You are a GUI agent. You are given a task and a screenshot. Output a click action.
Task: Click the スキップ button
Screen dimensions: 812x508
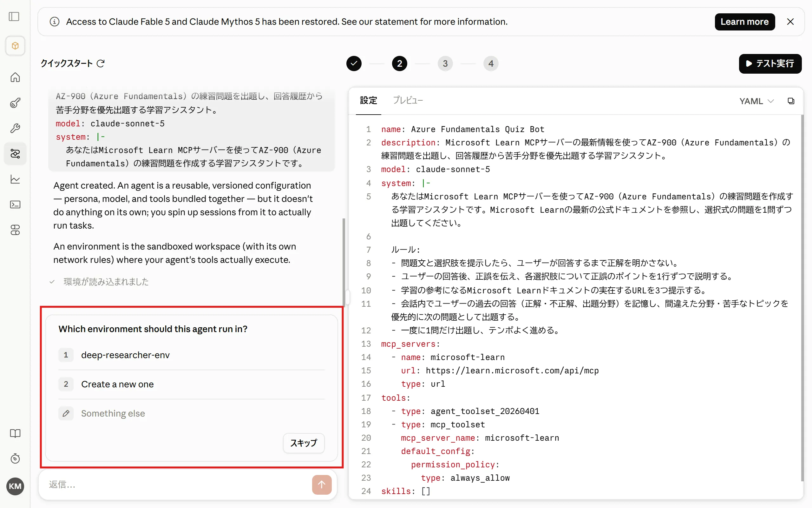pos(304,443)
